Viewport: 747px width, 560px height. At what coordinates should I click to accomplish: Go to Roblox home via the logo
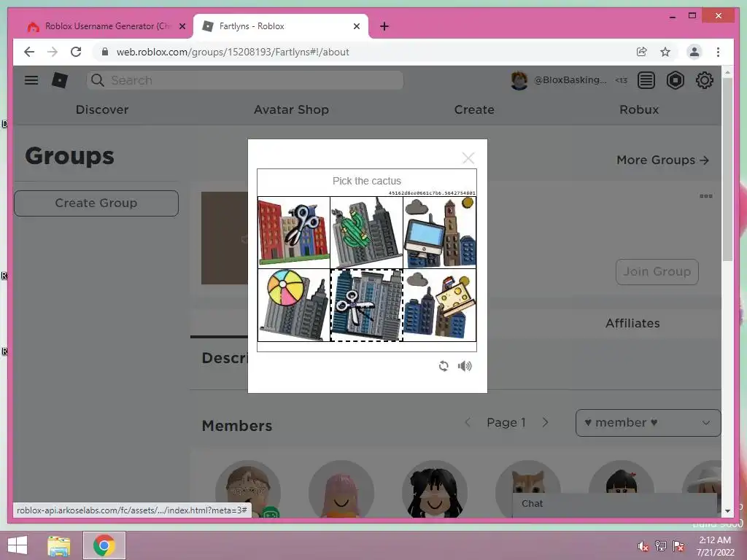(x=60, y=80)
